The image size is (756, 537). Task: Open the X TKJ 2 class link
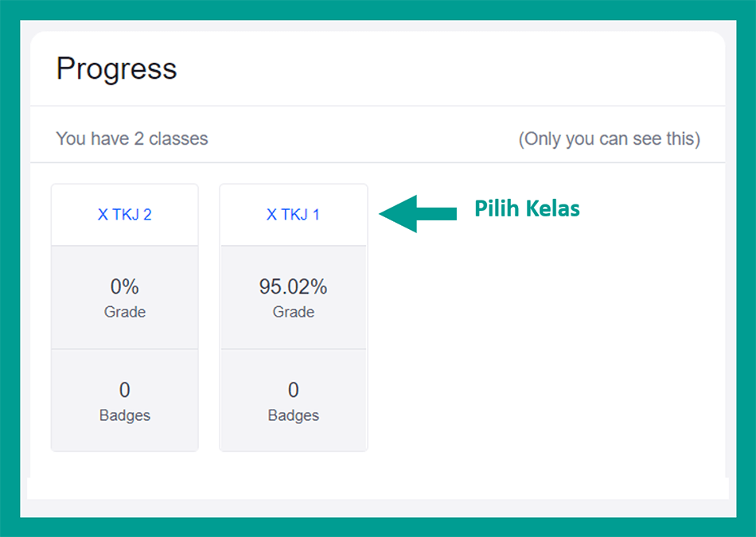point(124,215)
